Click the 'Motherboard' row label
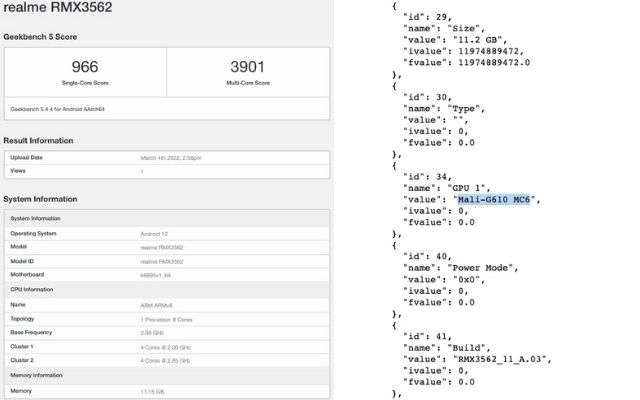640x400 pixels. 27,275
